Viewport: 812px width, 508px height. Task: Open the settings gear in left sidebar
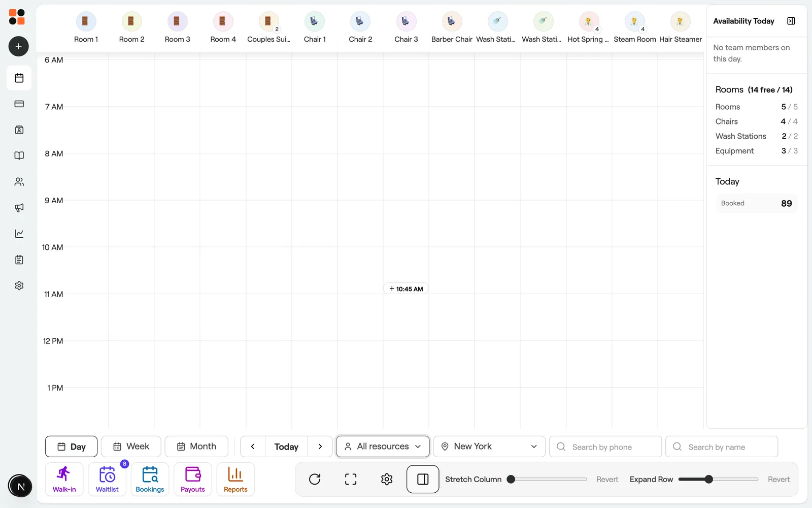coord(19,285)
